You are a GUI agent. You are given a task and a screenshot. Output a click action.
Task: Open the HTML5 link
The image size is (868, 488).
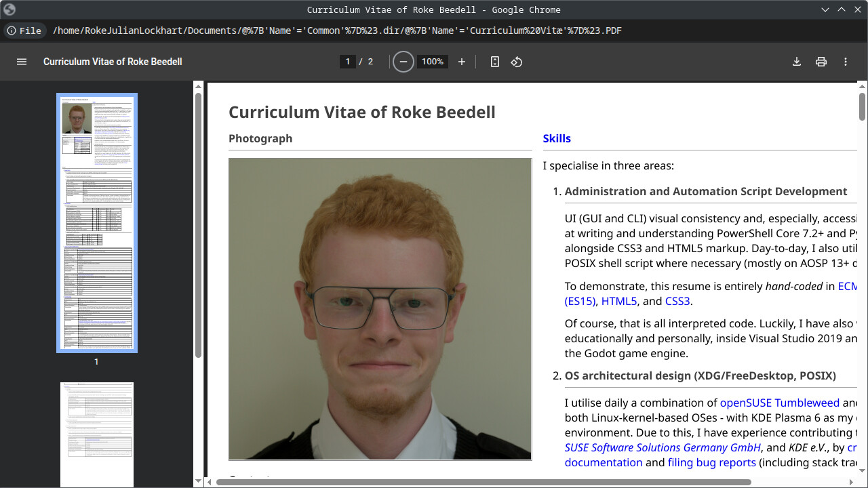[x=619, y=302]
